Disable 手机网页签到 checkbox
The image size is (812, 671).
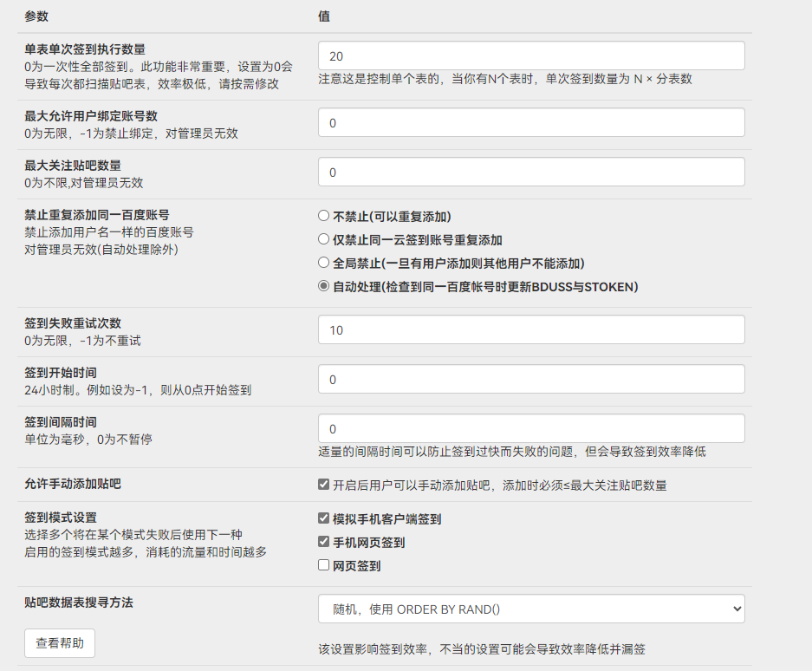coord(324,543)
